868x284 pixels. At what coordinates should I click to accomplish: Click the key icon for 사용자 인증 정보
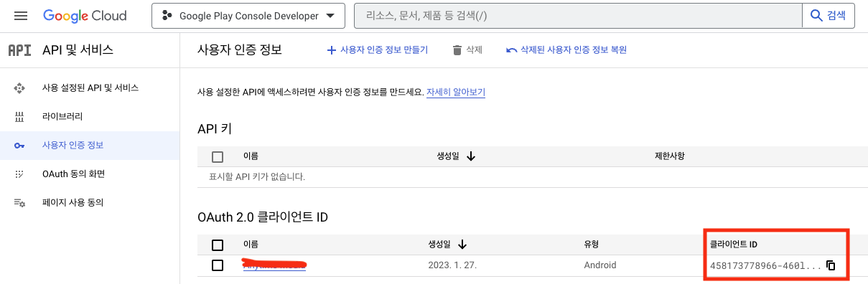click(x=20, y=146)
